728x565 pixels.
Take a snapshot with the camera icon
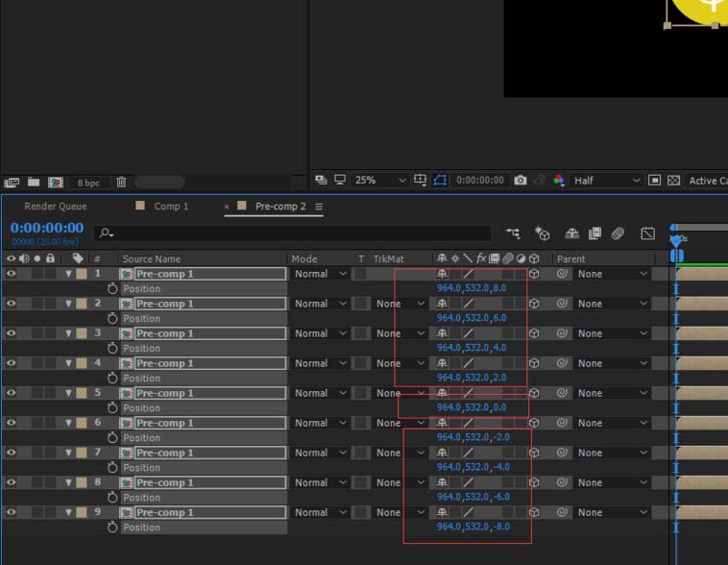coord(521,180)
